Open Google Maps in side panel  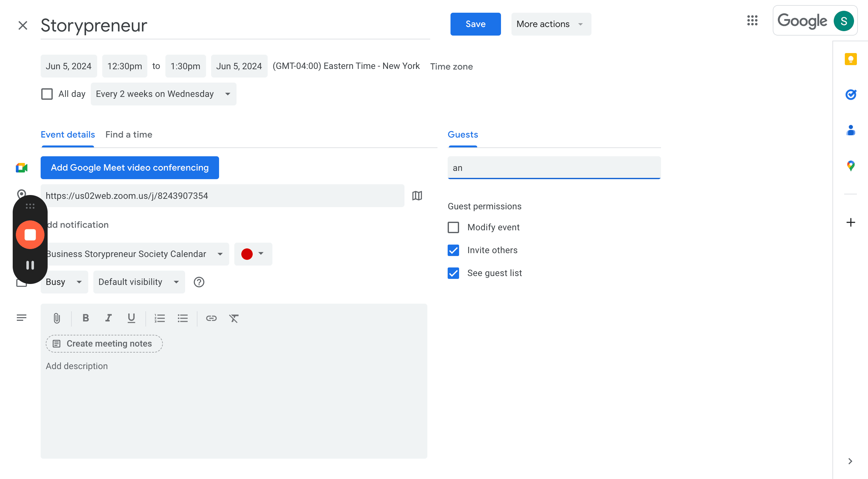tap(851, 165)
